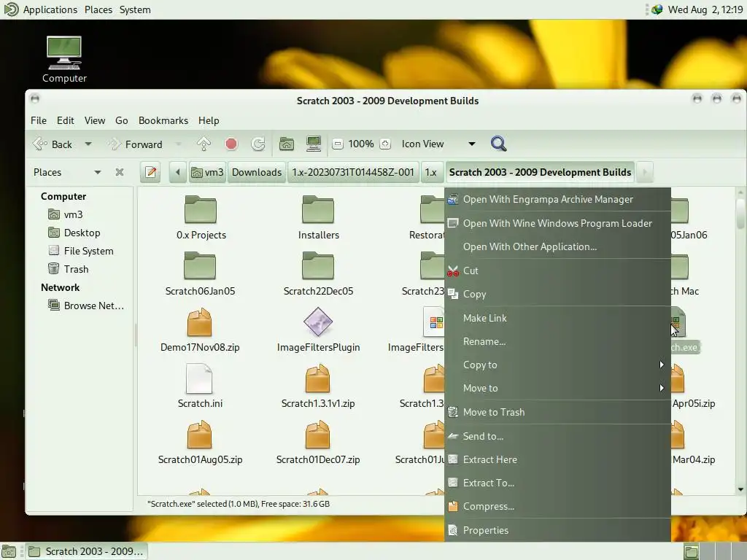Open the Icon View mode dropdown
This screenshot has width=747, height=560.
(x=438, y=144)
